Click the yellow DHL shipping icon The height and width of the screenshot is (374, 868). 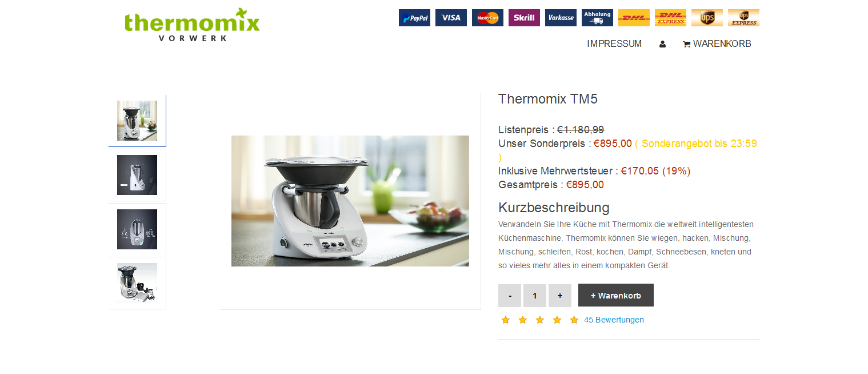coord(634,18)
